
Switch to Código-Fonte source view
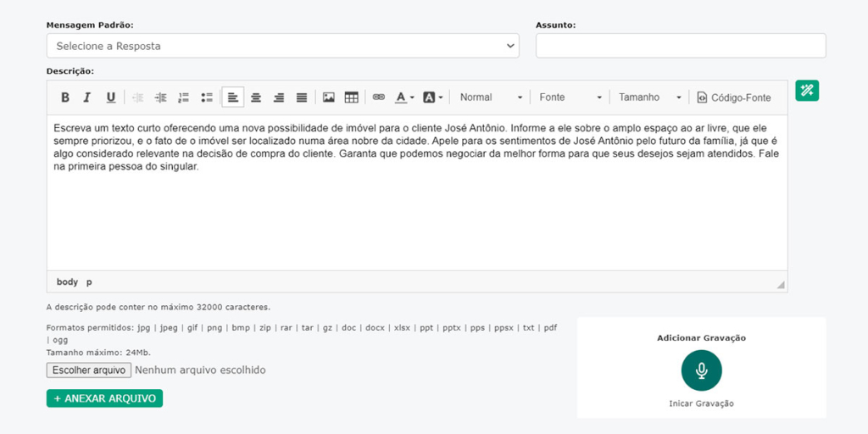(733, 97)
